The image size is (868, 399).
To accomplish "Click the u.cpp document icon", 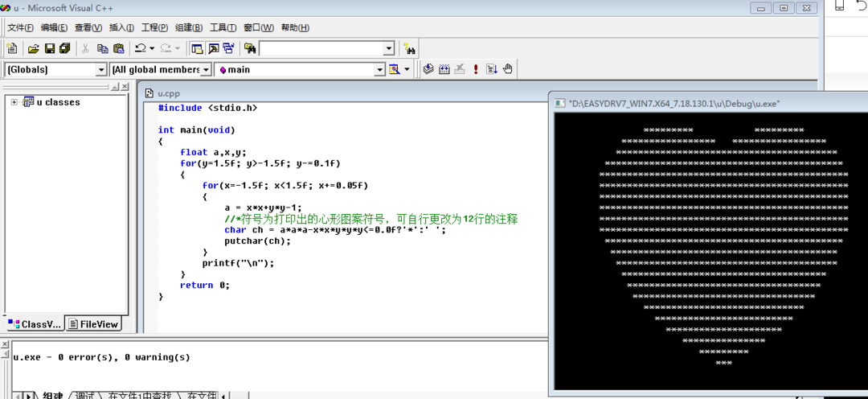I will 150,93.
